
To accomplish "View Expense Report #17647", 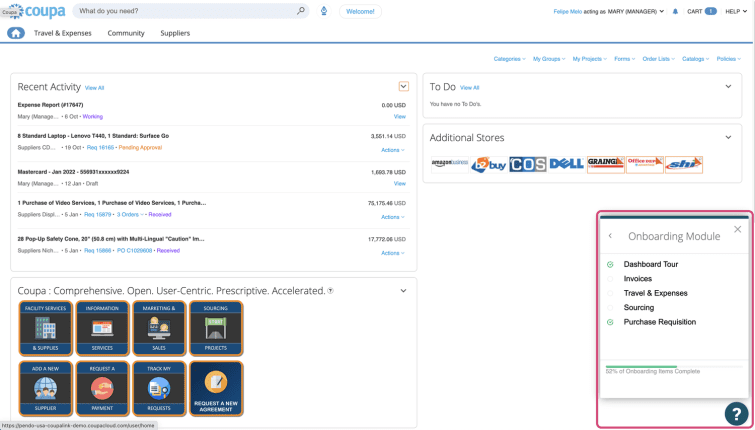I will point(400,117).
